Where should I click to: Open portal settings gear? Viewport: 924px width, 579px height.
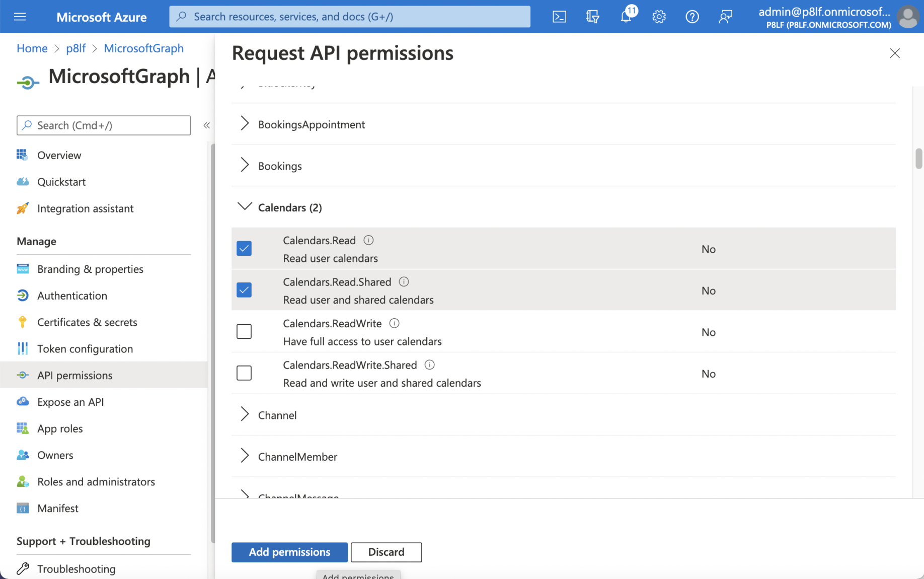click(659, 17)
